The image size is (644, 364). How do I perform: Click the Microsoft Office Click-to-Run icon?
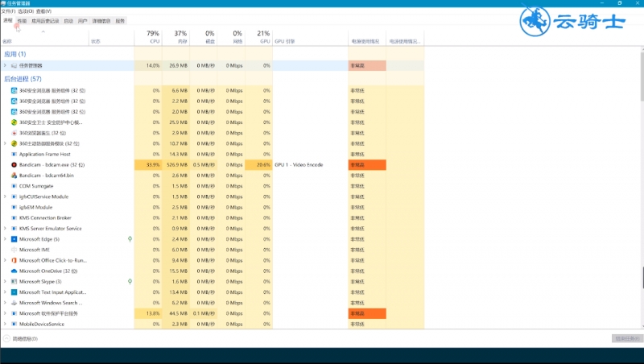(x=14, y=260)
